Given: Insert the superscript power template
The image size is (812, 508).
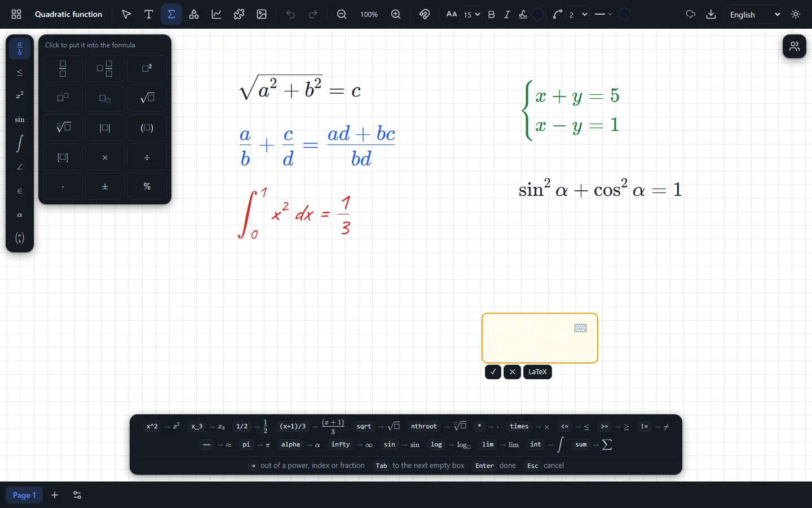Looking at the screenshot, I should coord(63,98).
